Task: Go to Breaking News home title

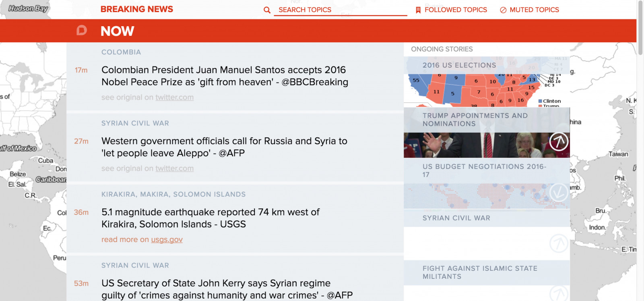Action: point(136,9)
